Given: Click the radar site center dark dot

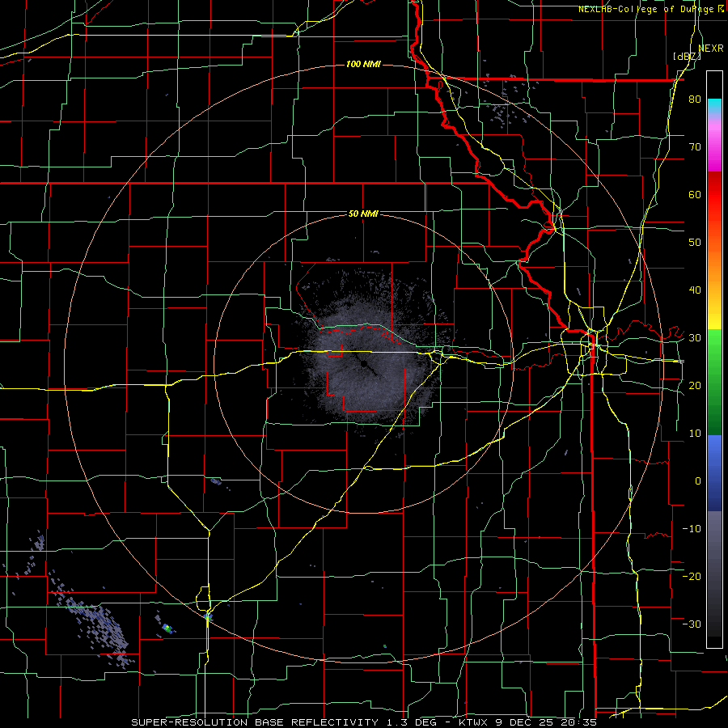Looking at the screenshot, I should pos(364,364).
